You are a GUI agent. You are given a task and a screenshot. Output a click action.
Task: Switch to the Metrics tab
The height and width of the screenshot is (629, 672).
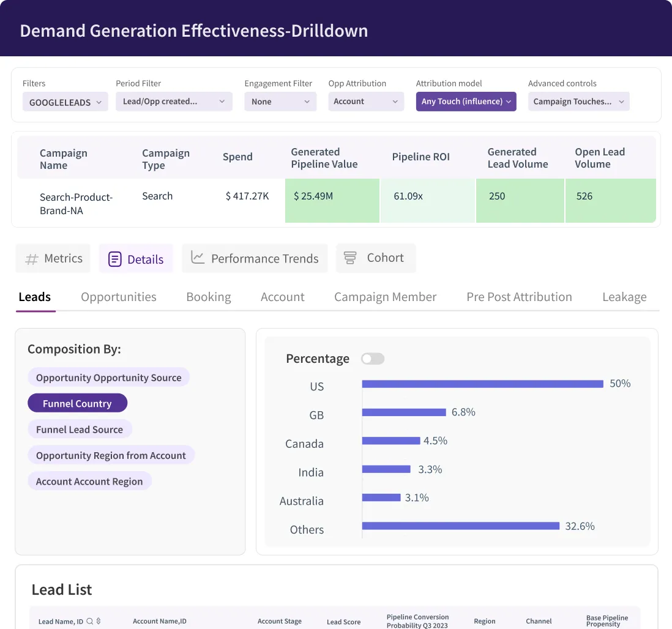(x=53, y=258)
